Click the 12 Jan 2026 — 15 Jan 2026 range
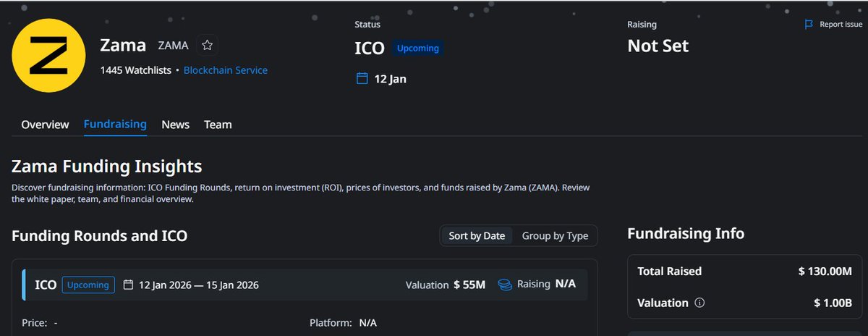This screenshot has height=336, width=868. 199,285
